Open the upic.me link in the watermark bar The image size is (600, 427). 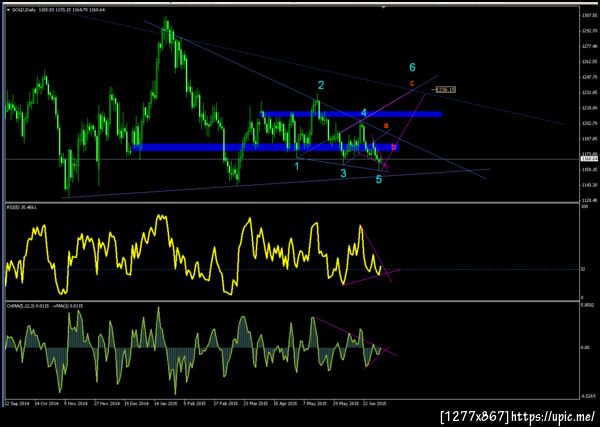coord(553,416)
